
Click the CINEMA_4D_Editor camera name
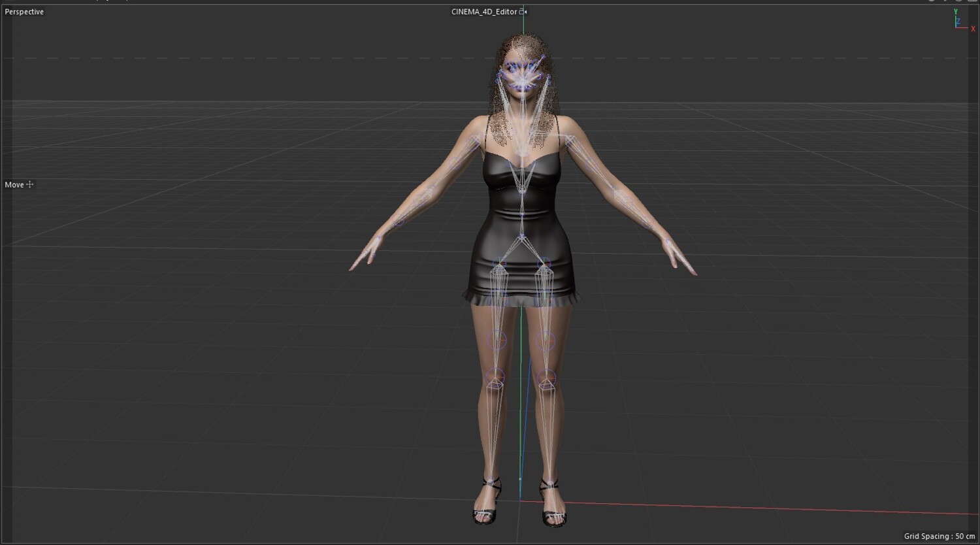click(484, 12)
